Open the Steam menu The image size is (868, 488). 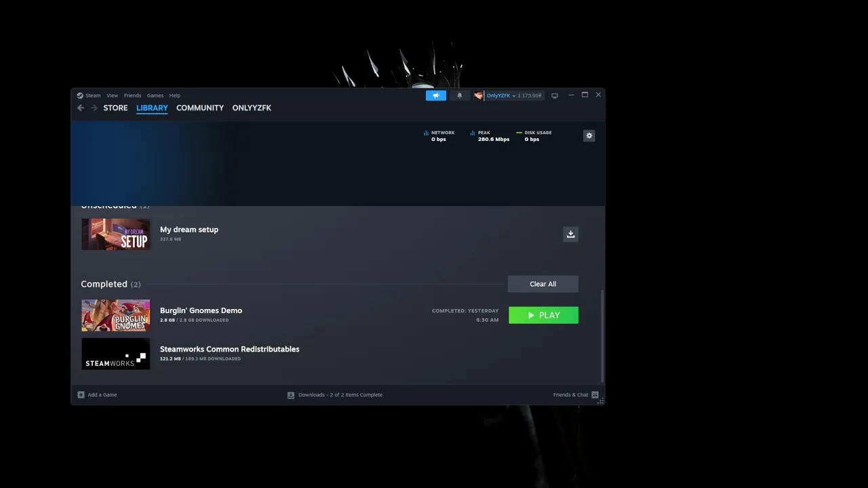93,96
